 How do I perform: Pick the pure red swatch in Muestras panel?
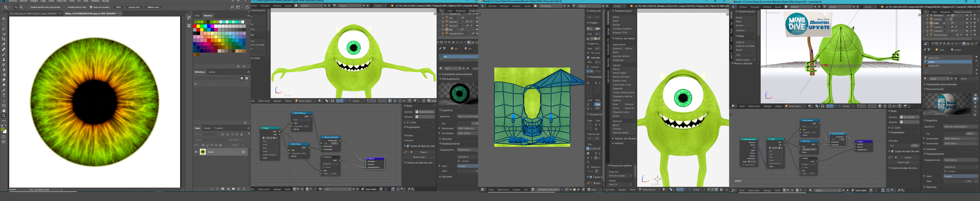tap(195, 26)
